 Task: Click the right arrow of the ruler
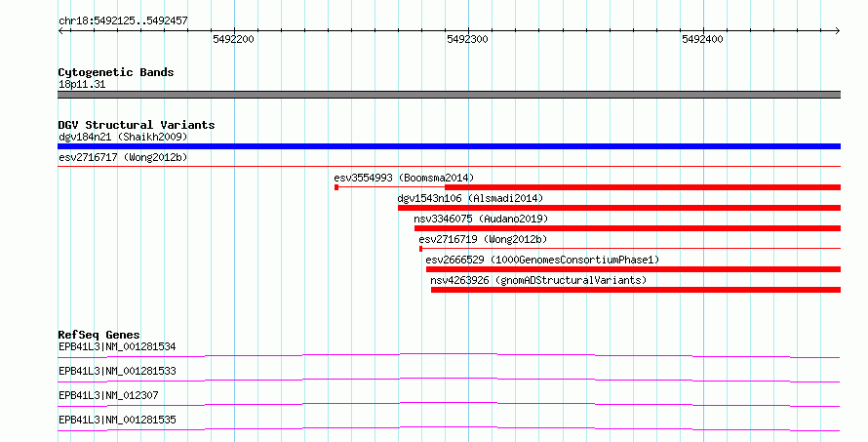tap(837, 30)
